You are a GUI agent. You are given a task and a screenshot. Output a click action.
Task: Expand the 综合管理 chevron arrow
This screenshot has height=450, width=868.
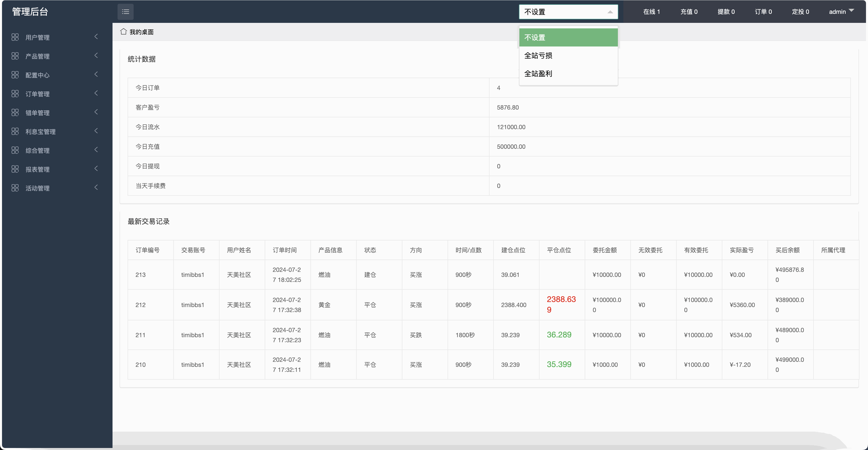[x=96, y=150]
